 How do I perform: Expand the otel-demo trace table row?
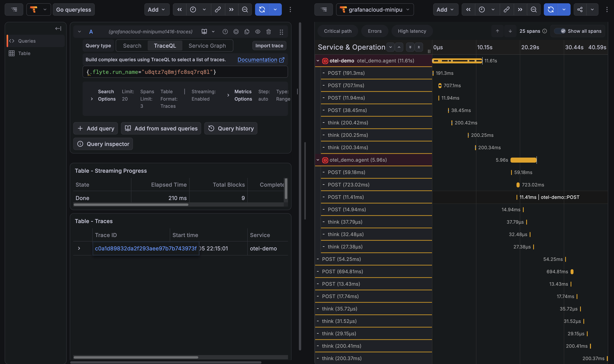click(79, 248)
